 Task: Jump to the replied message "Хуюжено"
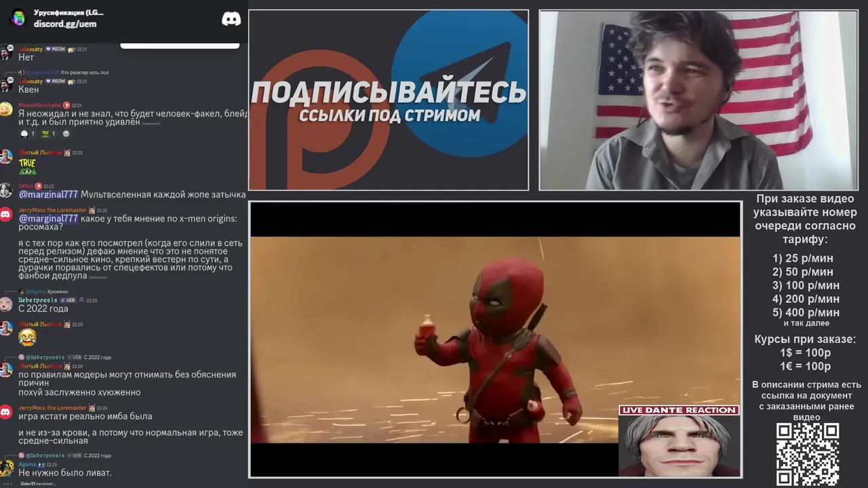click(58, 291)
